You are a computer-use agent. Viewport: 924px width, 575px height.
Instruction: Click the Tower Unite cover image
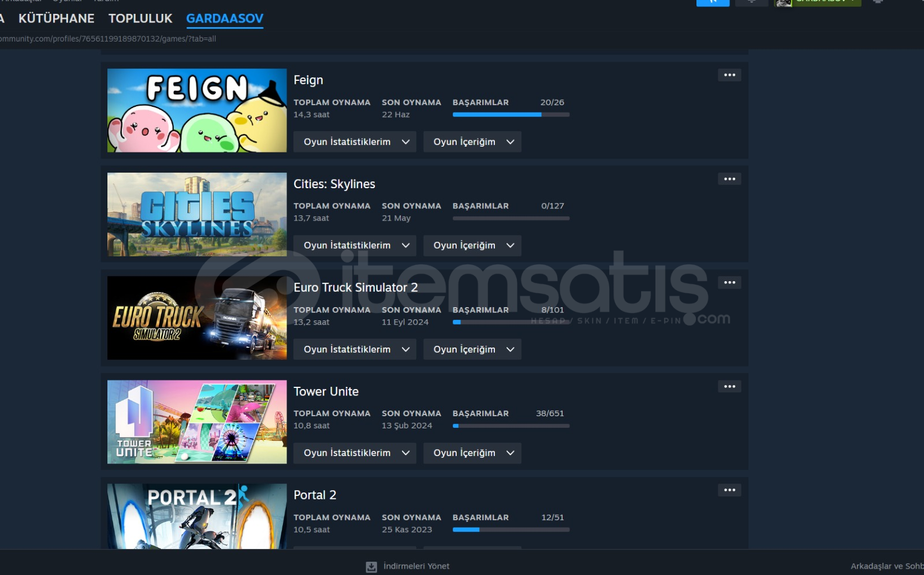(197, 422)
